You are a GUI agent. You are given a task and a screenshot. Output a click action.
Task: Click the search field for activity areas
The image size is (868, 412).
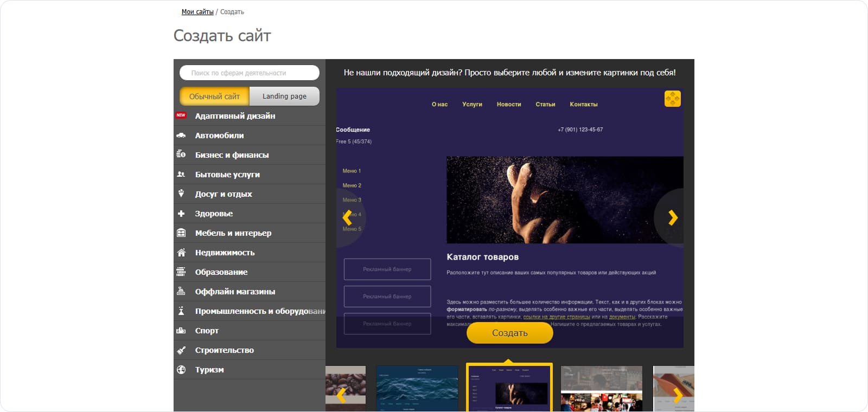point(250,73)
